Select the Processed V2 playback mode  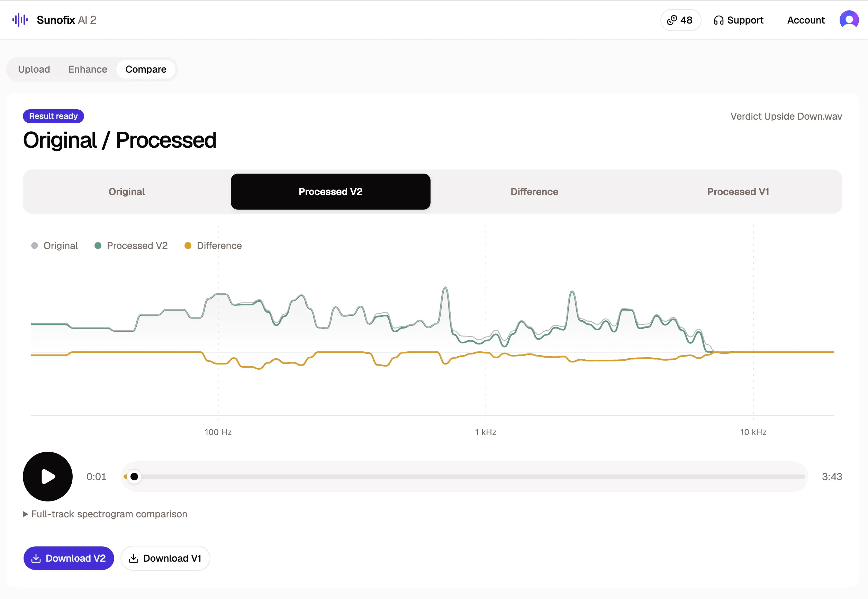click(331, 191)
